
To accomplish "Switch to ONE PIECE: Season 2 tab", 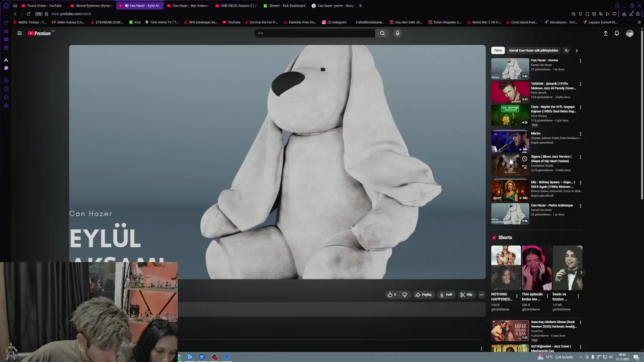I will (x=235, y=6).
